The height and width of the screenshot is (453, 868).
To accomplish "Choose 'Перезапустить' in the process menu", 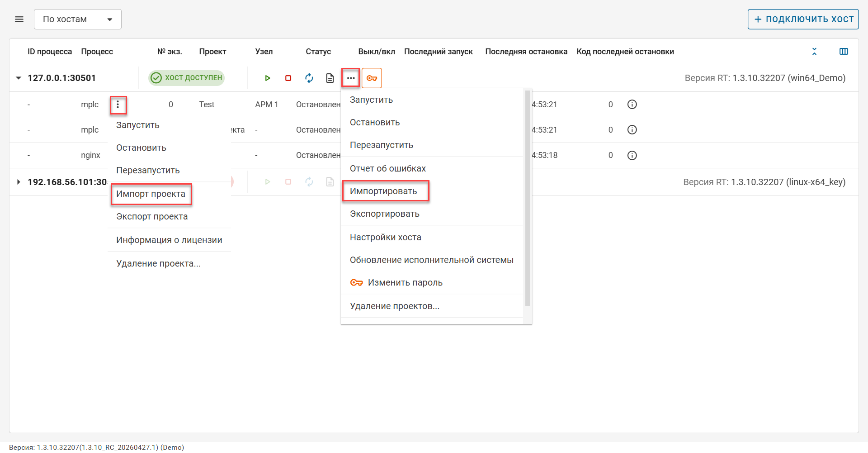I will [169, 171].
